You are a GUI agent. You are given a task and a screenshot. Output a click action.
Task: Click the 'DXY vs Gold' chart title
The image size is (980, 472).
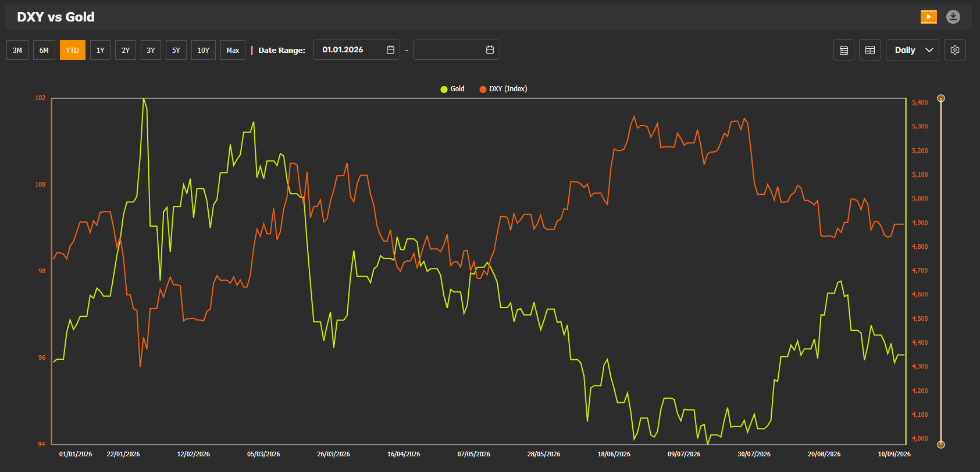[56, 17]
